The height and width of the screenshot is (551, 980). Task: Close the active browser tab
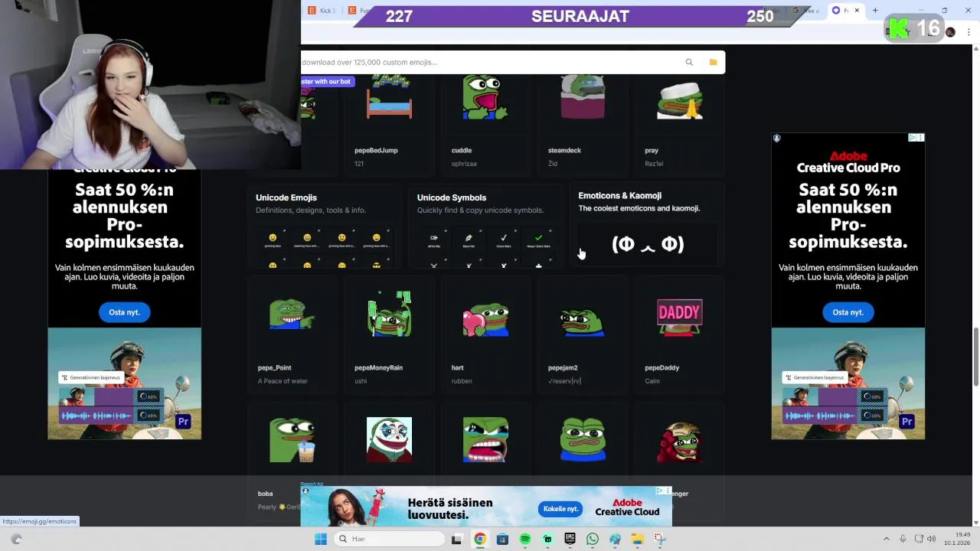coord(857,11)
